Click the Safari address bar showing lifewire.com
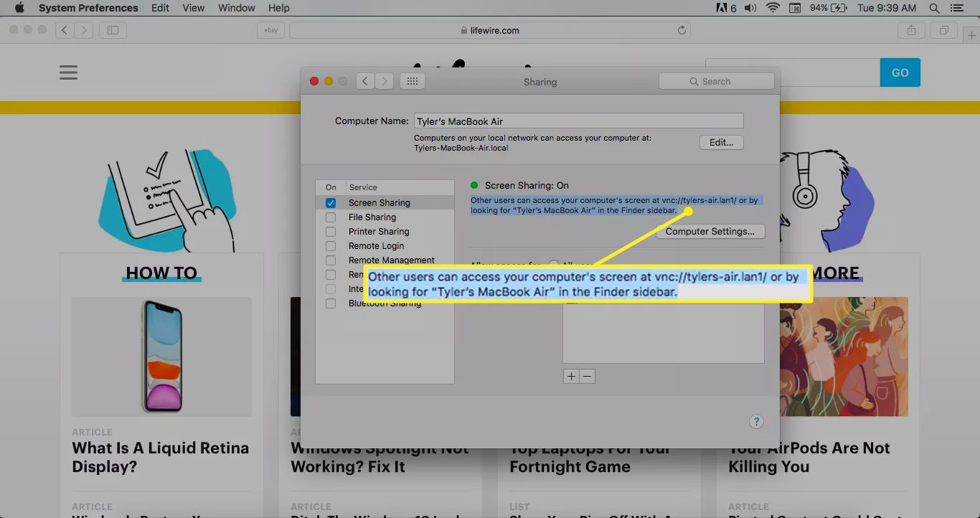980x518 pixels. (490, 30)
